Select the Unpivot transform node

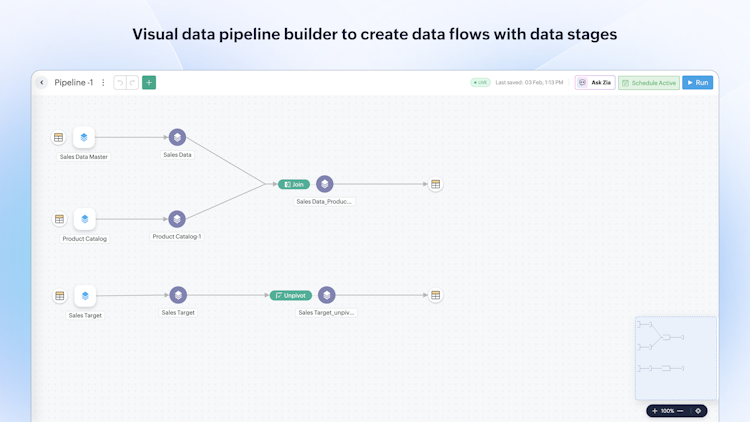(x=291, y=296)
